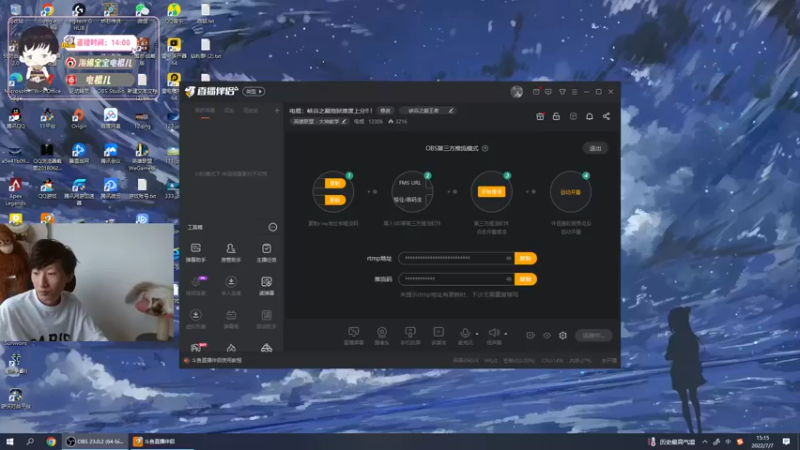Click the shirt skin icon in title bar
The image size is (800, 450).
(562, 92)
